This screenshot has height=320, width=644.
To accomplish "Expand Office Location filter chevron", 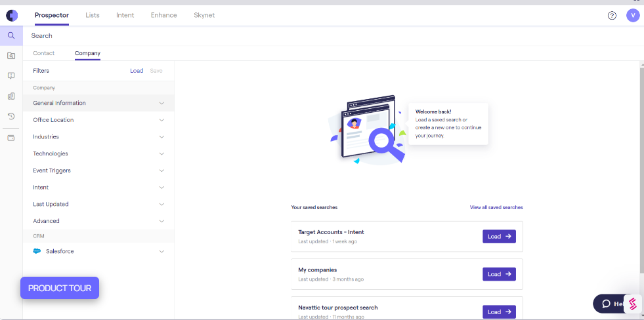I will (x=162, y=120).
